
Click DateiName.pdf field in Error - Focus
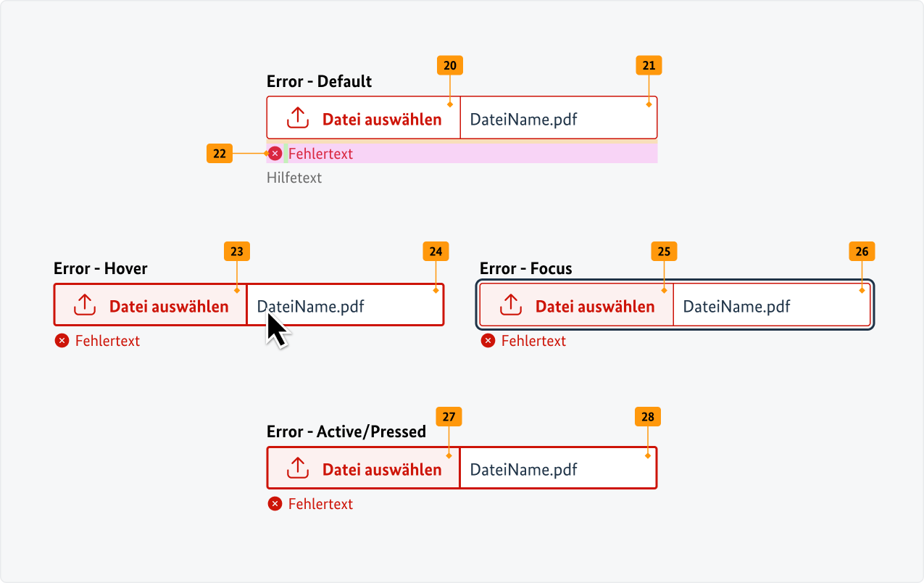tap(771, 306)
